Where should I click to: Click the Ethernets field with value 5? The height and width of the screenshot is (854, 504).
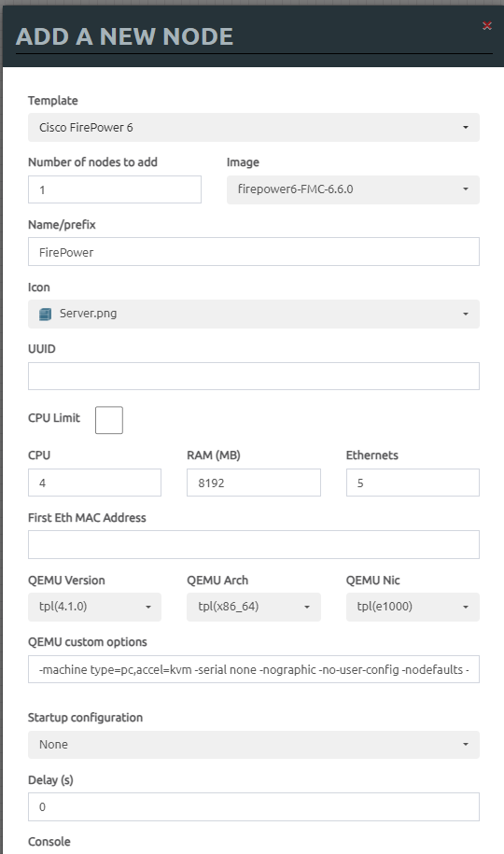pos(413,483)
